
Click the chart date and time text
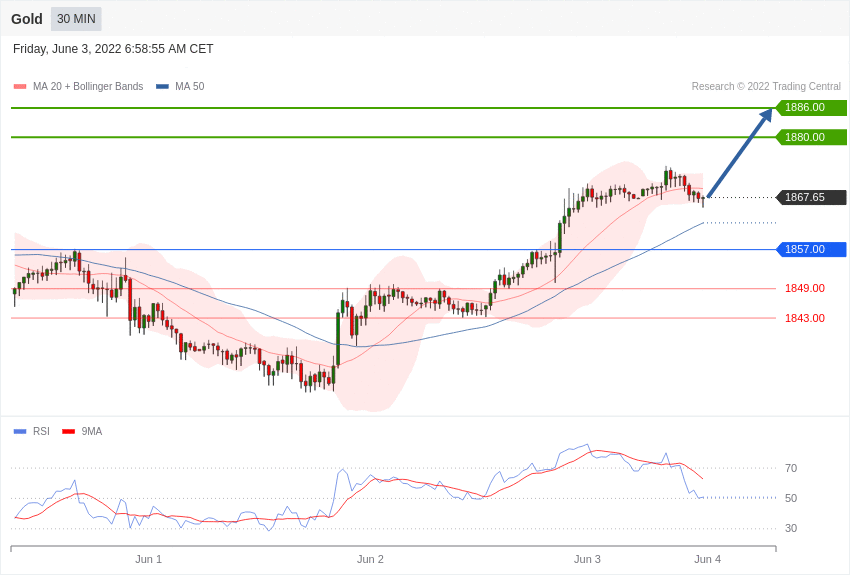click(x=113, y=49)
